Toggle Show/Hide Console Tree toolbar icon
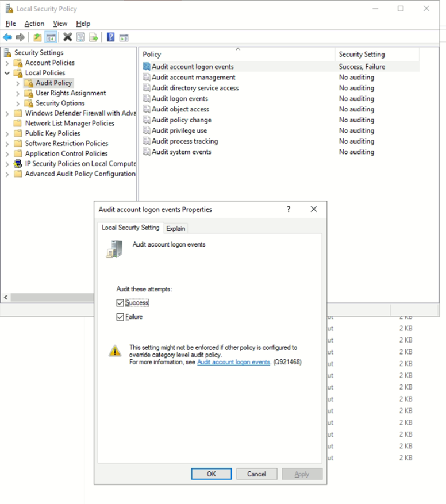Screen dimensions: 446x504 pyautogui.click(x=51, y=37)
